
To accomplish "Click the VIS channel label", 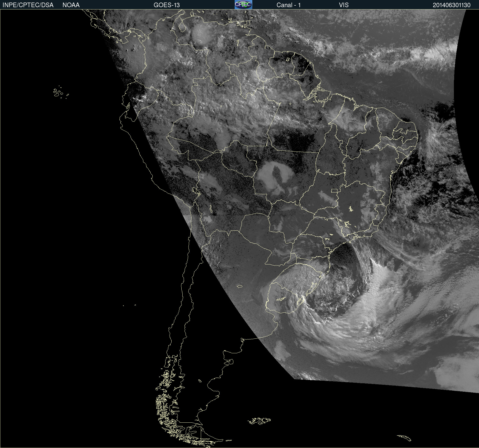I will [344, 5].
